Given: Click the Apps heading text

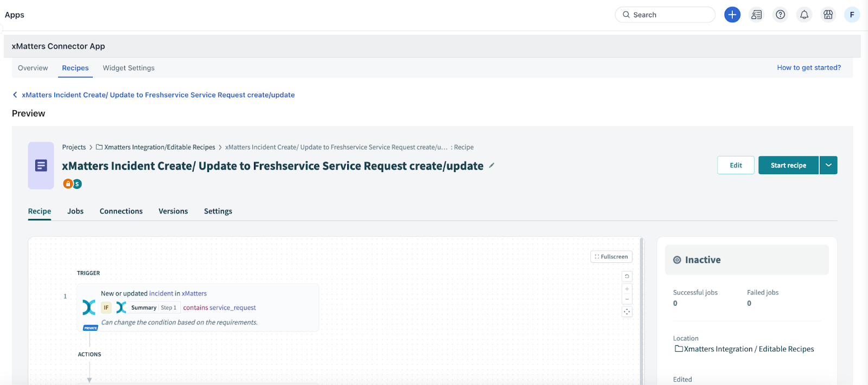Looking at the screenshot, I should pyautogui.click(x=15, y=15).
